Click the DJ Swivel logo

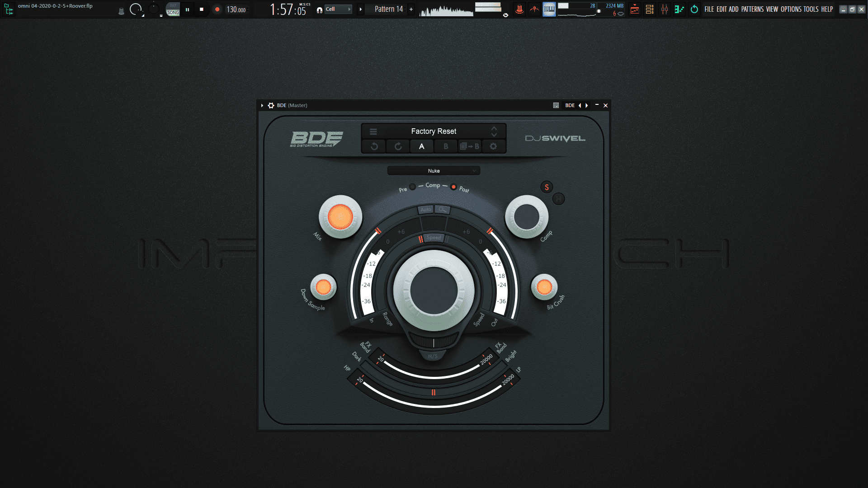(x=555, y=138)
